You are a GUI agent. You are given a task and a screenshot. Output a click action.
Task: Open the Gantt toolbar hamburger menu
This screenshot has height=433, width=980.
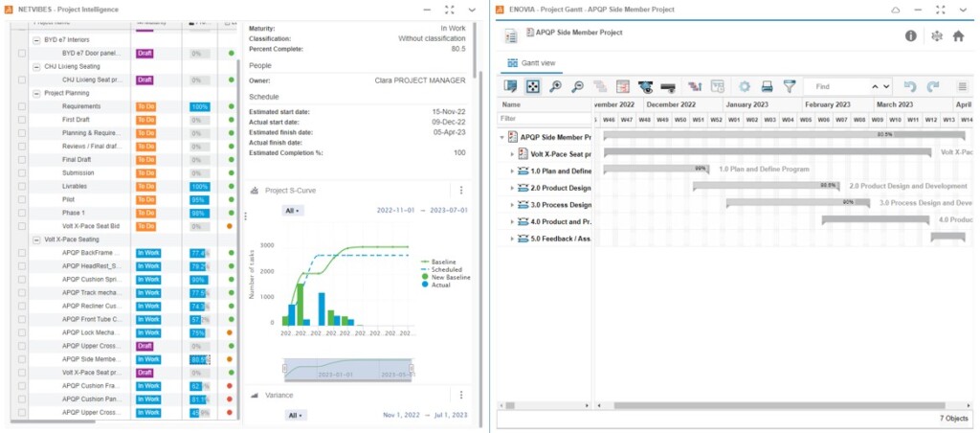[x=963, y=86]
